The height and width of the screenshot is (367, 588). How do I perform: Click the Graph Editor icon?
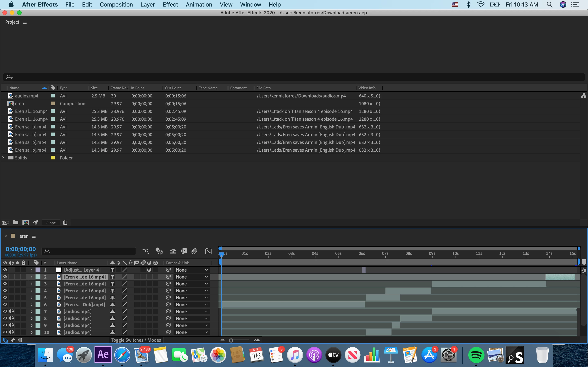pyautogui.click(x=208, y=251)
